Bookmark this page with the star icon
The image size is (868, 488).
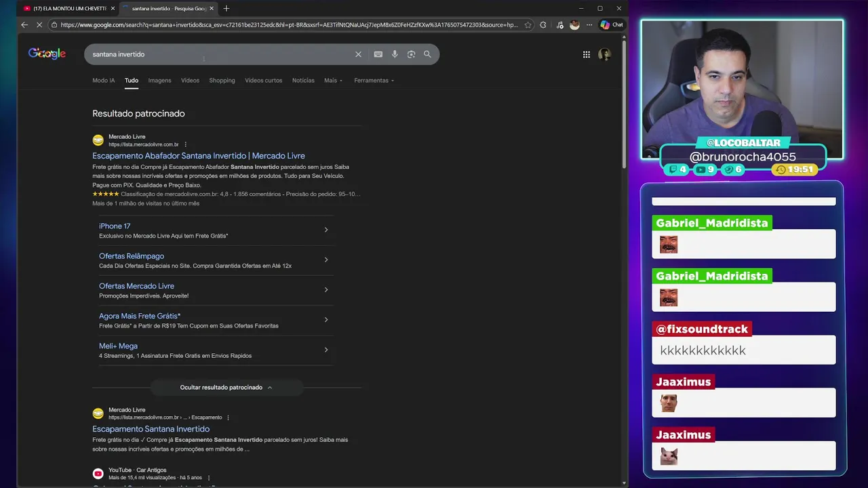pyautogui.click(x=528, y=25)
